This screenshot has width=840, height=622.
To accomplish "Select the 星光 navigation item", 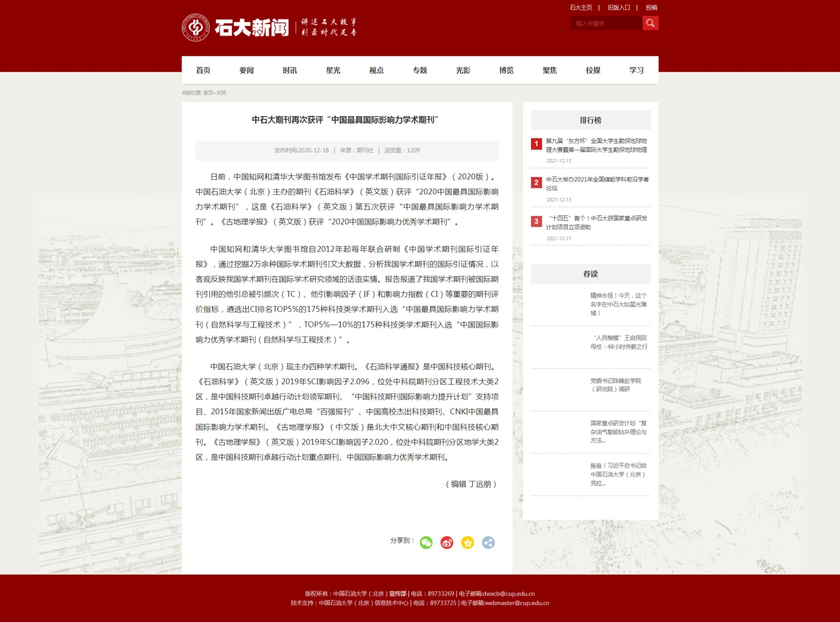I will 333,70.
